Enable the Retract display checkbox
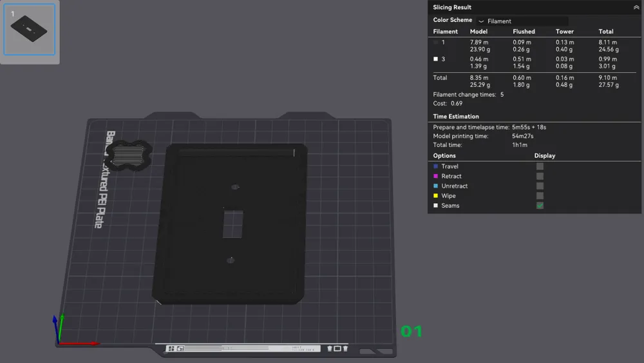Screen dimensions: 644x363 pyautogui.click(x=540, y=176)
